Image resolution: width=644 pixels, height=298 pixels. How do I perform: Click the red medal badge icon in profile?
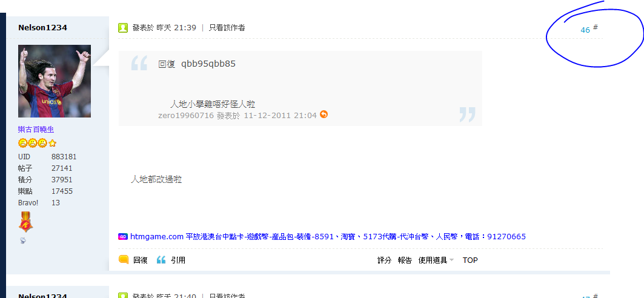point(25,222)
